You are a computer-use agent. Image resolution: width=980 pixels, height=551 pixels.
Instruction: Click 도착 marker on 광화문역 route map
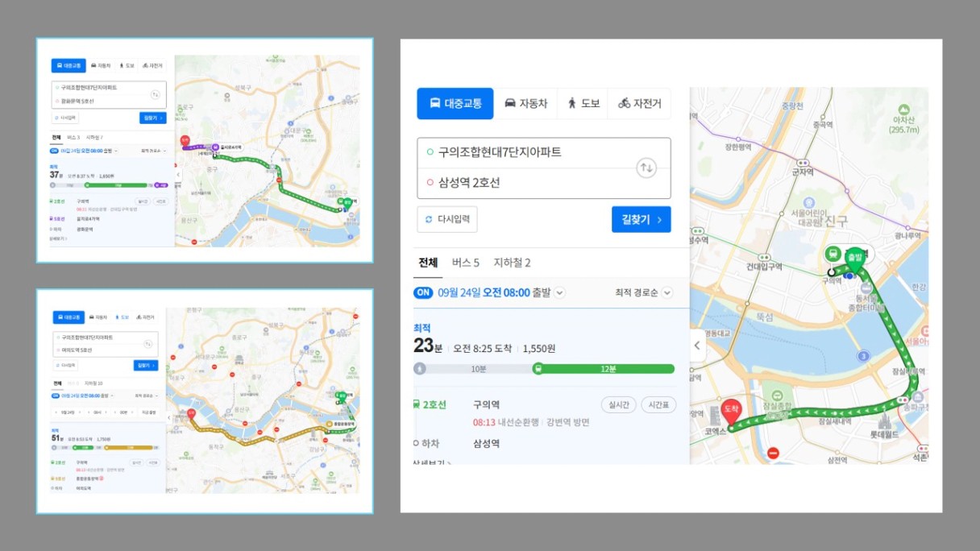pos(185,141)
